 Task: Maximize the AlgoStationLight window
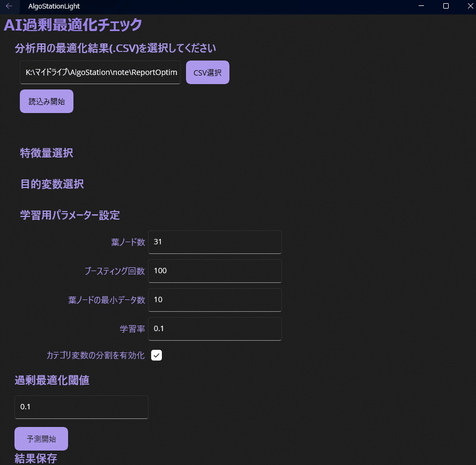(446, 6)
